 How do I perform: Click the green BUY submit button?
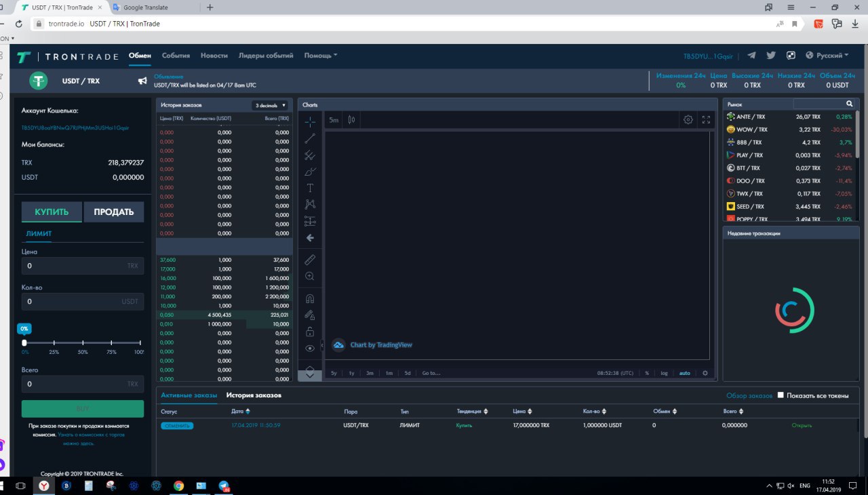click(83, 409)
